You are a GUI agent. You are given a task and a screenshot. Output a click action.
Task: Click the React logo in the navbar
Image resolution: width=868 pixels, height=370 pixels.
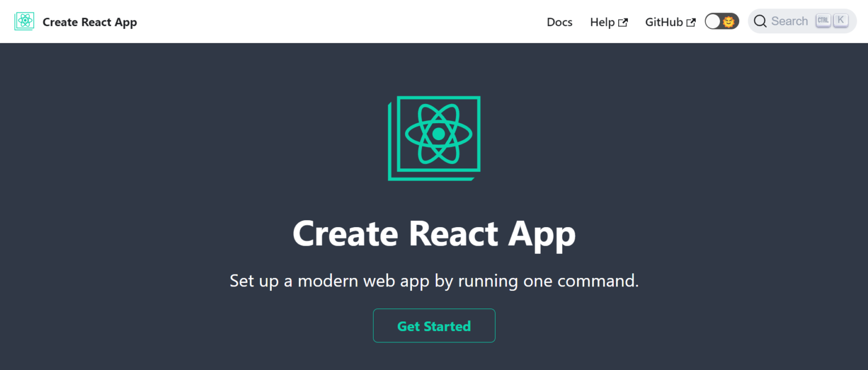coord(24,21)
